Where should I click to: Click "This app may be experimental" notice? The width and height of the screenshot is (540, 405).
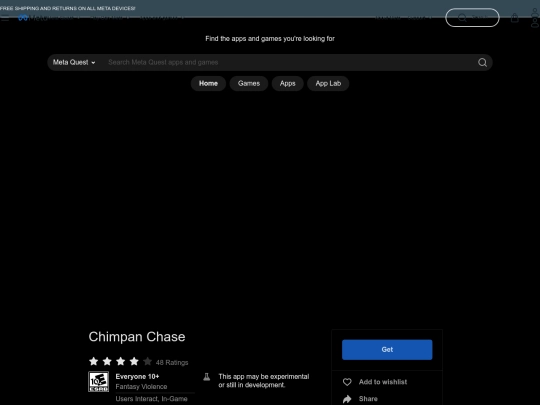[x=263, y=381]
